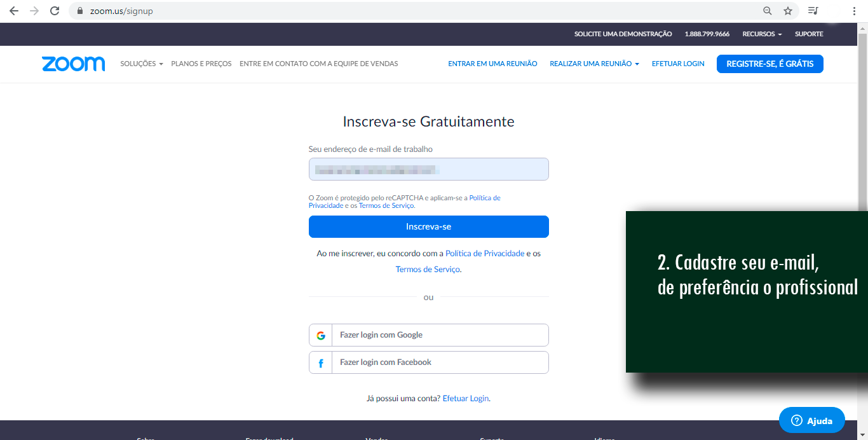The height and width of the screenshot is (440, 868).
Task: Click SOLICITE UMA DEMONSTRAÇÃO
Action: pos(623,34)
